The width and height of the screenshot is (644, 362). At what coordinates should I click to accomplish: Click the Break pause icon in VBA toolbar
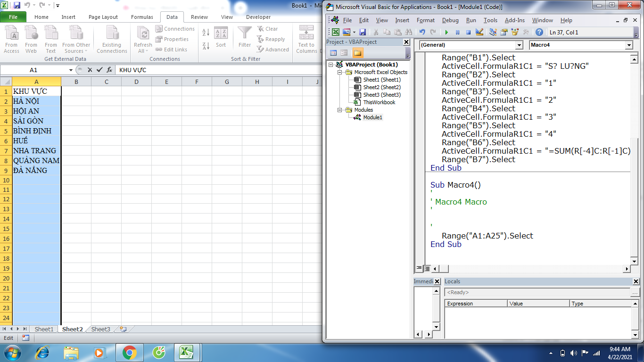click(x=457, y=32)
